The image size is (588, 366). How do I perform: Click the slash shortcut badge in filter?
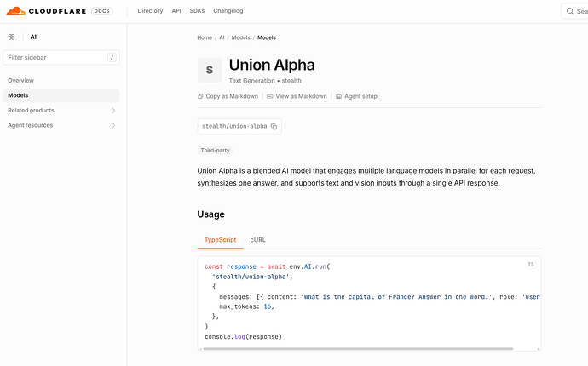point(112,57)
